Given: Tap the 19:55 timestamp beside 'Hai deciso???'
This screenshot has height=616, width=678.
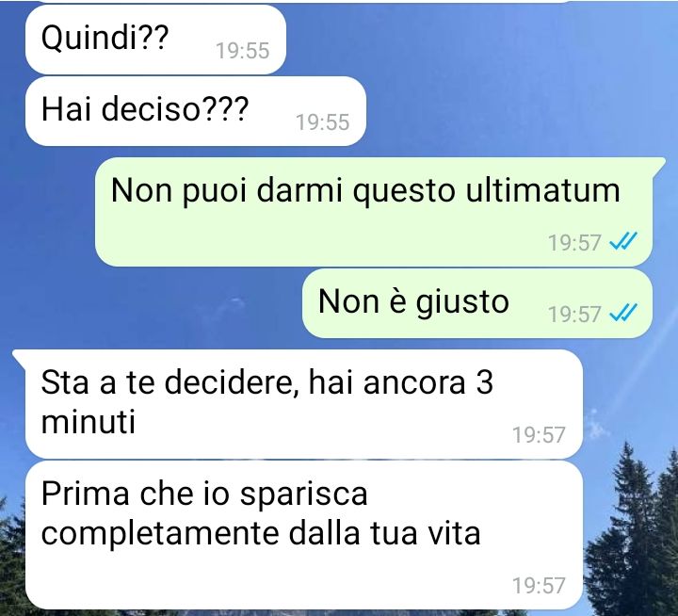Looking at the screenshot, I should coord(323,122).
